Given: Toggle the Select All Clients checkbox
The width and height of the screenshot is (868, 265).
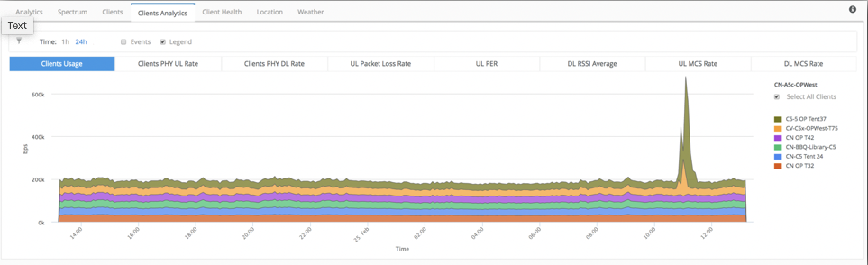Looking at the screenshot, I should (x=777, y=97).
